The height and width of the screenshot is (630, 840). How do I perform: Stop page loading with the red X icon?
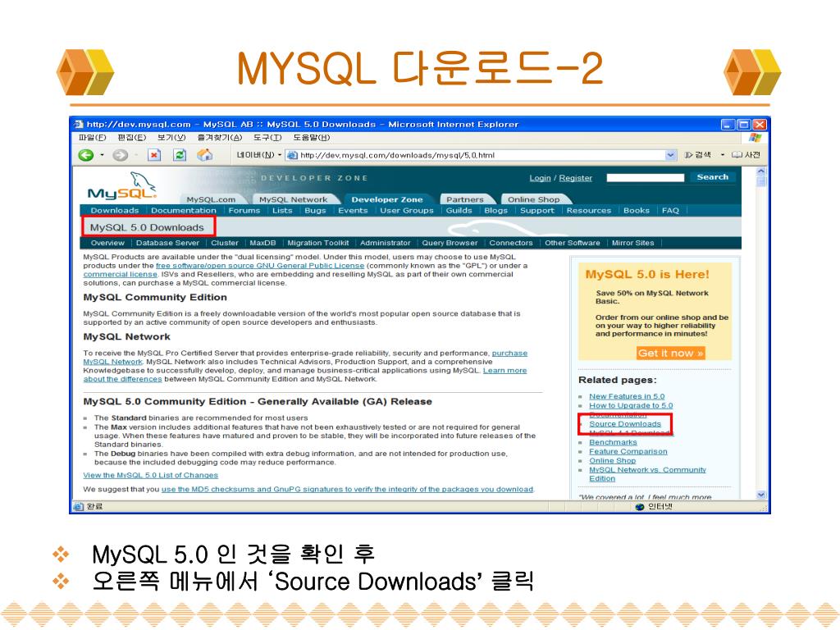click(x=154, y=155)
